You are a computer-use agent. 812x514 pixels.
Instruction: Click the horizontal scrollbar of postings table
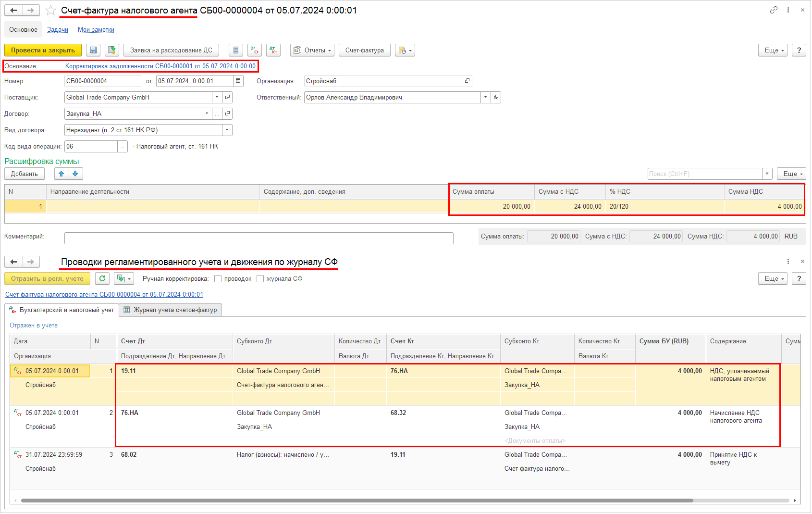(x=357, y=501)
